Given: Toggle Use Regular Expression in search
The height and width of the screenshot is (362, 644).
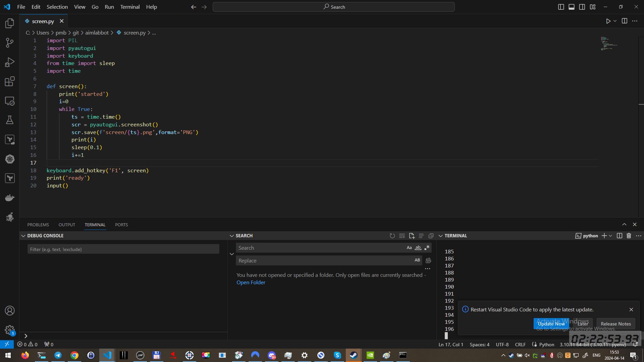Looking at the screenshot, I should click(x=427, y=248).
